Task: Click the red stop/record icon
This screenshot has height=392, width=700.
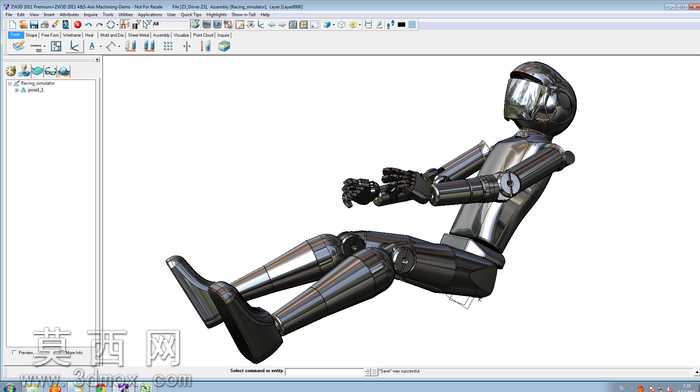Action: [78, 25]
